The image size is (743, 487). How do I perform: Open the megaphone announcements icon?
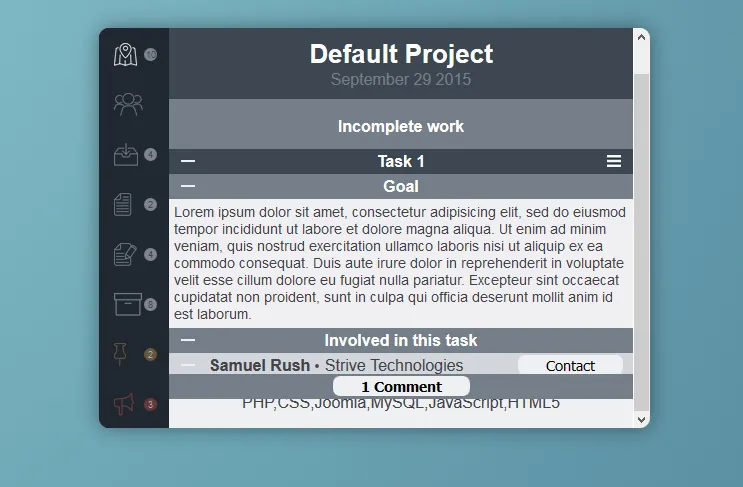pyautogui.click(x=124, y=405)
